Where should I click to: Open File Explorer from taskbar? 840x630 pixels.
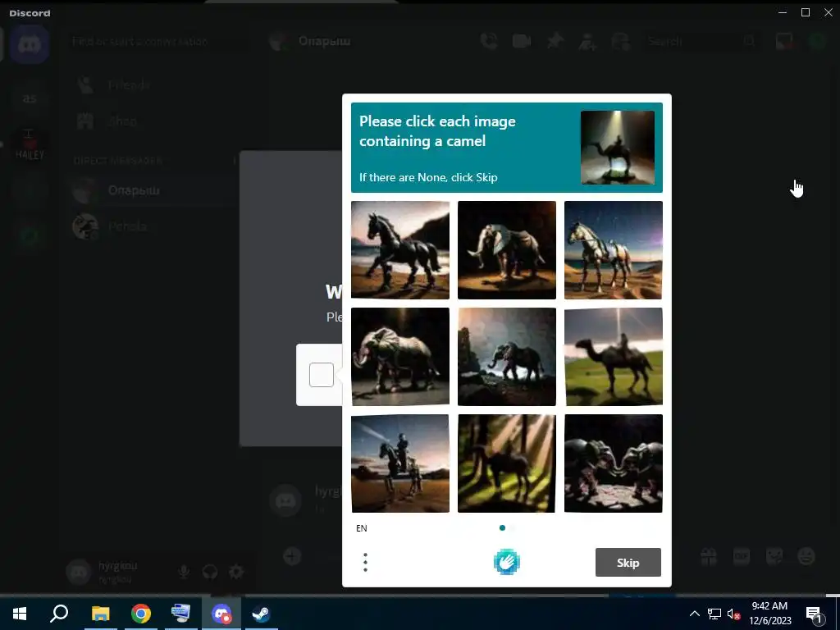click(100, 614)
